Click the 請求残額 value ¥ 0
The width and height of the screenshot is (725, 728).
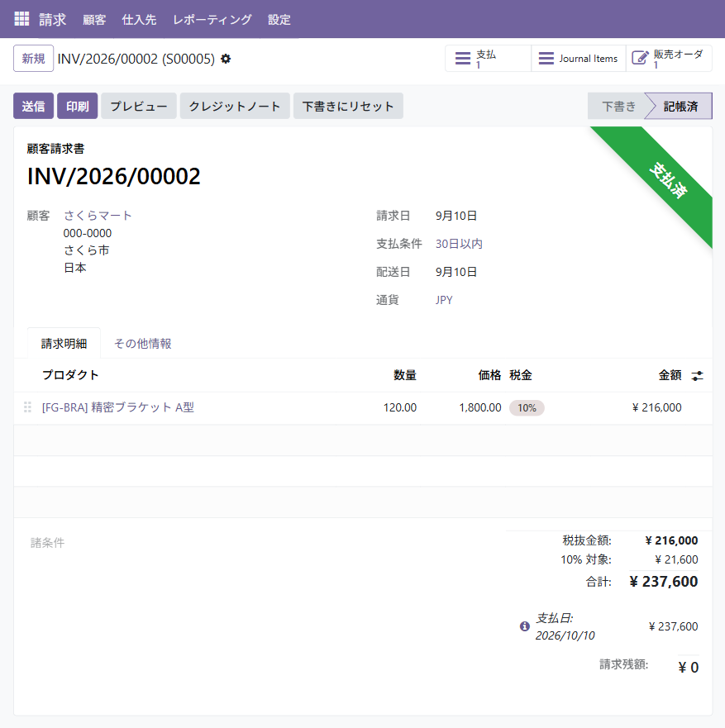click(x=689, y=667)
